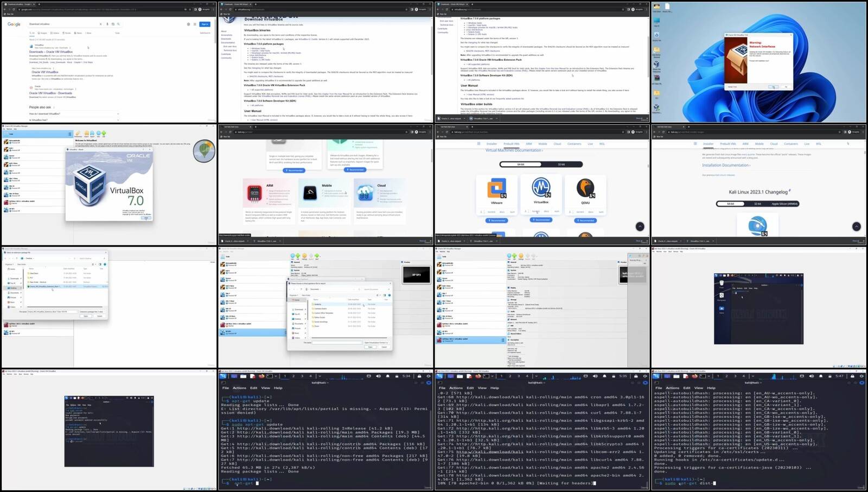Viewport: 868px width, 492px height.
Task: Click the Kali installer image icon below the Changelog selector
Action: [x=757, y=225]
